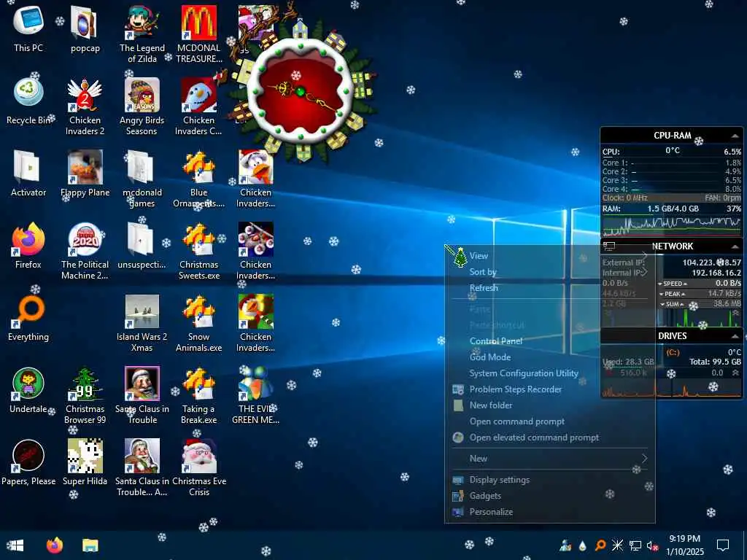Open File Explorer from the taskbar
This screenshot has width=747, height=560.
pos(90,545)
